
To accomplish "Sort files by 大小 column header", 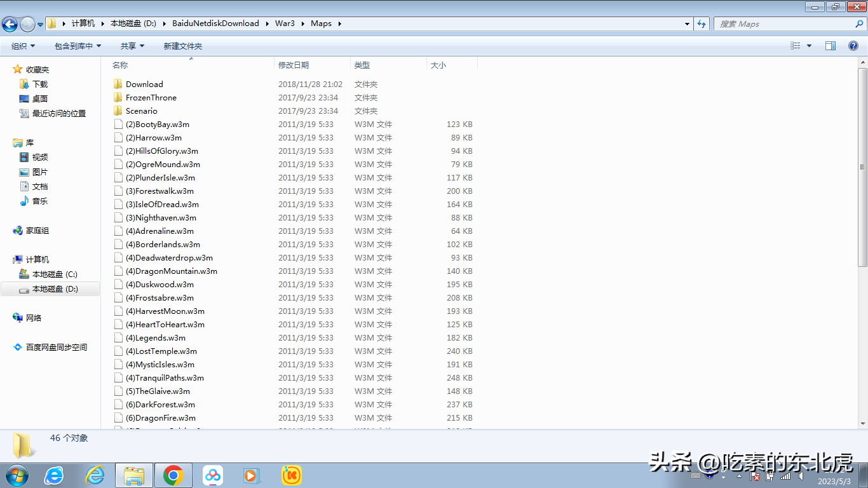I will click(x=438, y=65).
